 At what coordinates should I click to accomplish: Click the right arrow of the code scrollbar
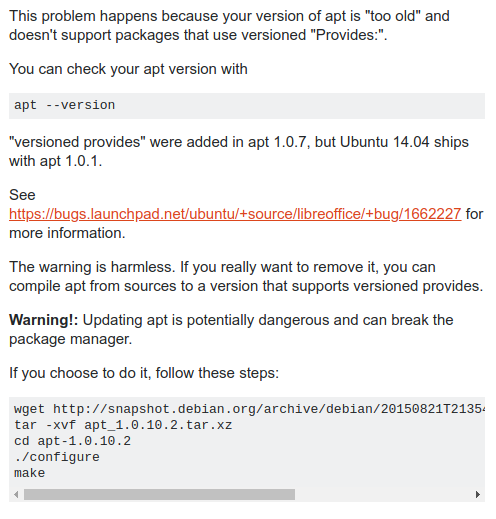click(x=478, y=494)
